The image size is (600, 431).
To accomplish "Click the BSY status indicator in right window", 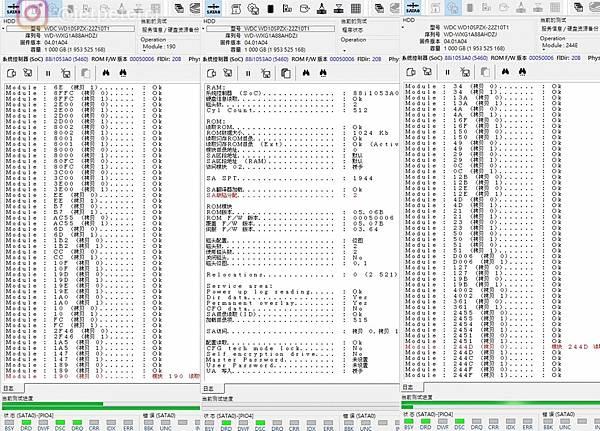I will (x=409, y=424).
